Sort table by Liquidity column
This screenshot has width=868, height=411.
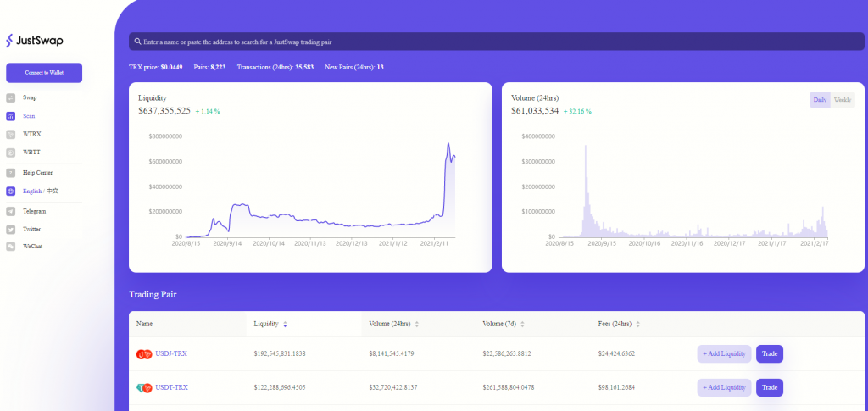pyautogui.click(x=285, y=324)
